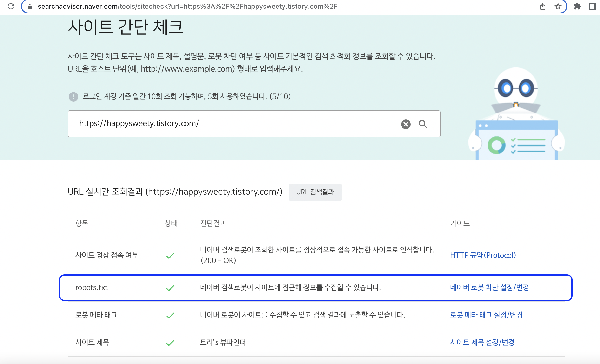
Task: Click the lock icon in the address bar
Action: coord(30,7)
